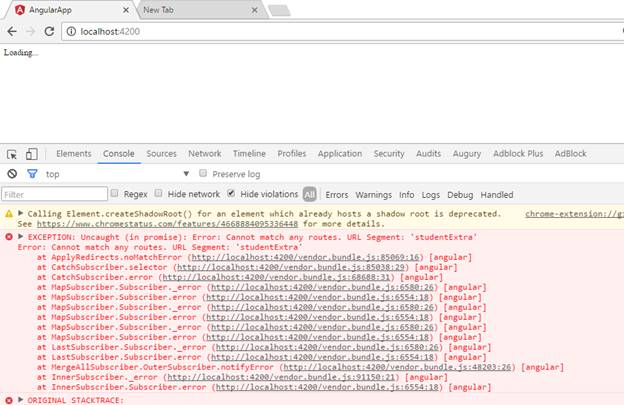
Task: Expand the createShadowRoot warning message
Action: 21,213
